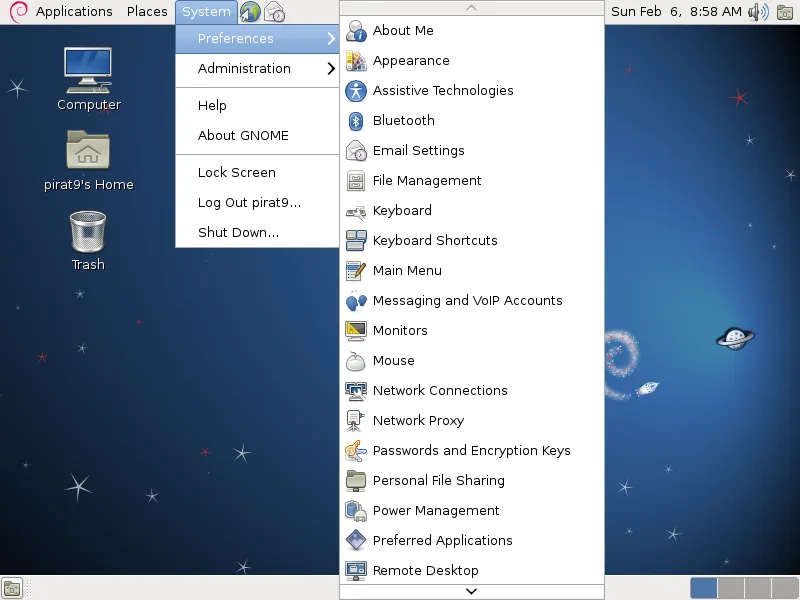Launch the web browser globe panel icon
Screen dimensions: 800x600
(250, 12)
